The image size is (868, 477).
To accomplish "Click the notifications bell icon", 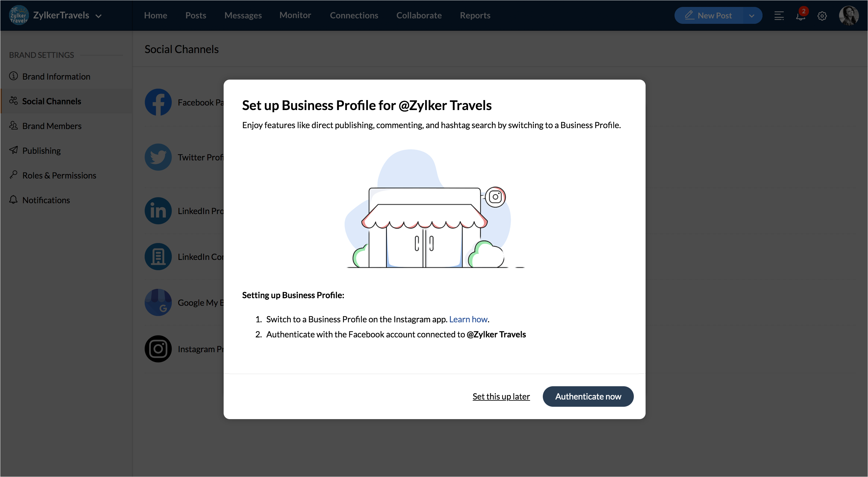I will [x=800, y=16].
